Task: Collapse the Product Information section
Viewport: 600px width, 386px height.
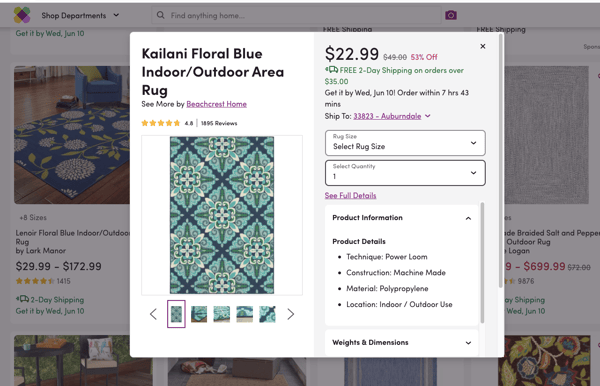Action: pyautogui.click(x=468, y=218)
